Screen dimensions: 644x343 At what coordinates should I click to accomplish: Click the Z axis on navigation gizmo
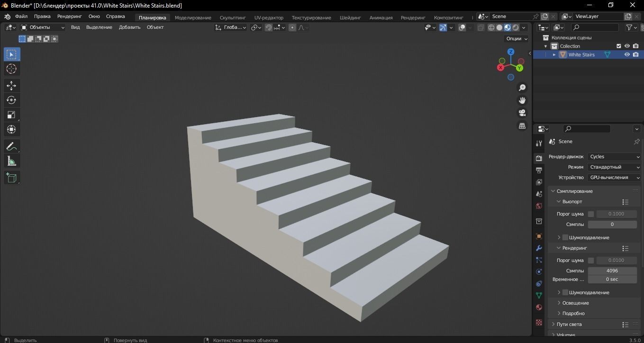click(510, 52)
